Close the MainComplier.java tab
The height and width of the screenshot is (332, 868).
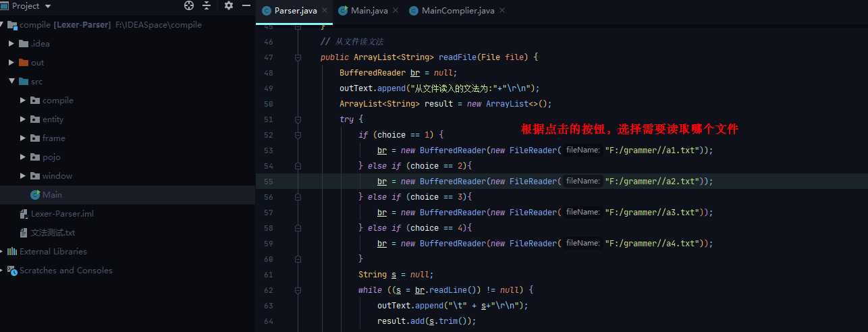coord(501,11)
